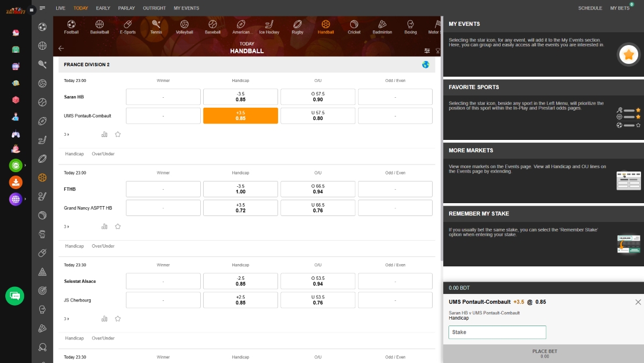Switch to LIVE tab

60,8
